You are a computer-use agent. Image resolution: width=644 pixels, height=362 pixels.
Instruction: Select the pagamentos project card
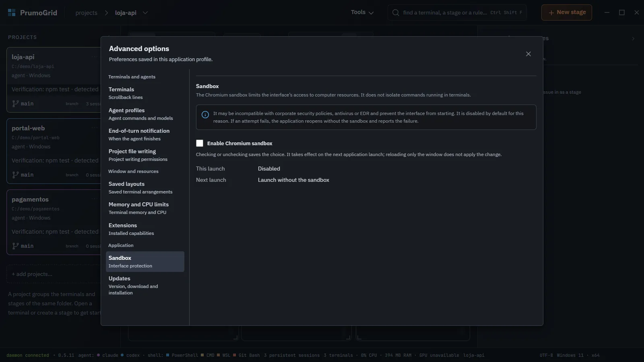[54, 222]
